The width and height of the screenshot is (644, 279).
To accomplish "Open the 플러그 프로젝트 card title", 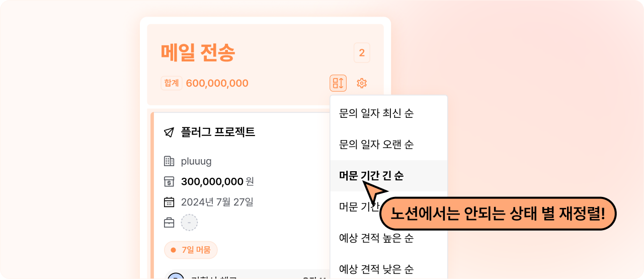I will (x=218, y=132).
